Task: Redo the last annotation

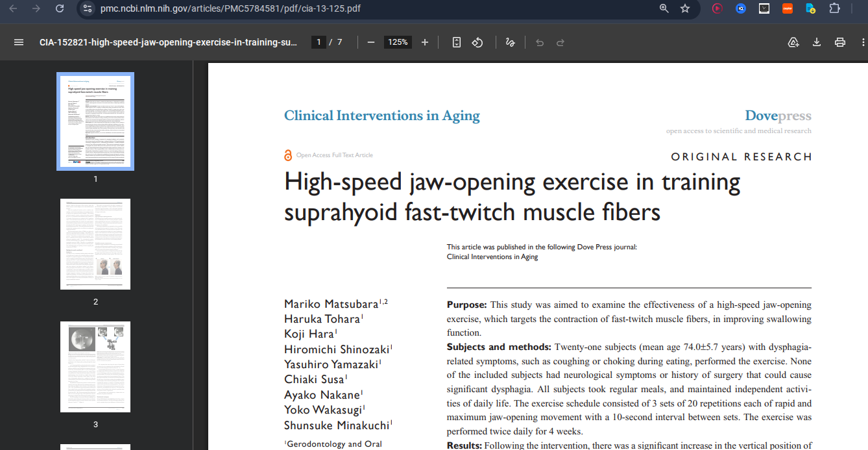Action: pyautogui.click(x=561, y=42)
